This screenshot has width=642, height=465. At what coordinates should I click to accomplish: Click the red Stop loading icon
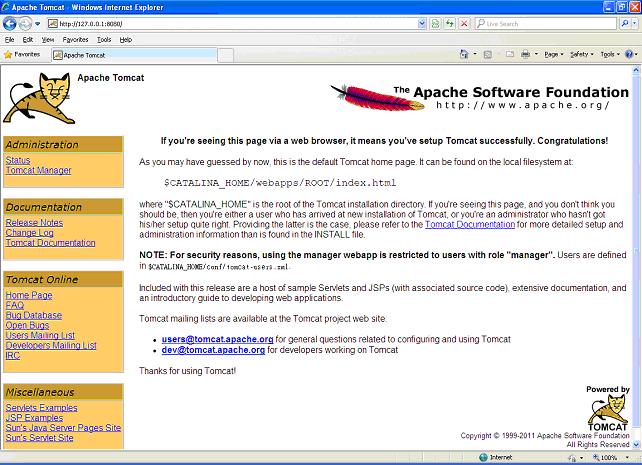point(464,24)
